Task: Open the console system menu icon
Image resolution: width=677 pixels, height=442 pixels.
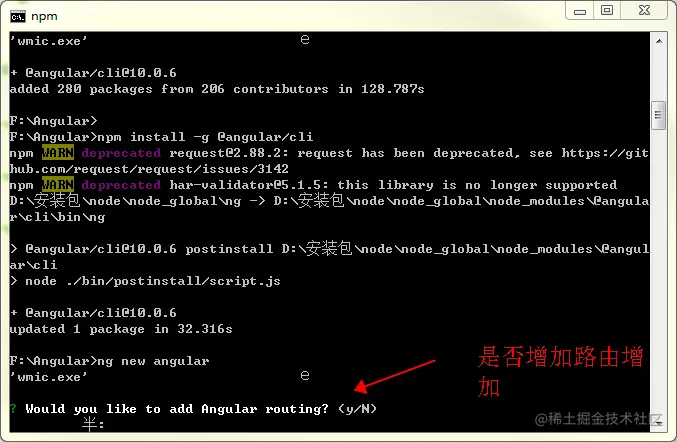Action: tap(18, 17)
